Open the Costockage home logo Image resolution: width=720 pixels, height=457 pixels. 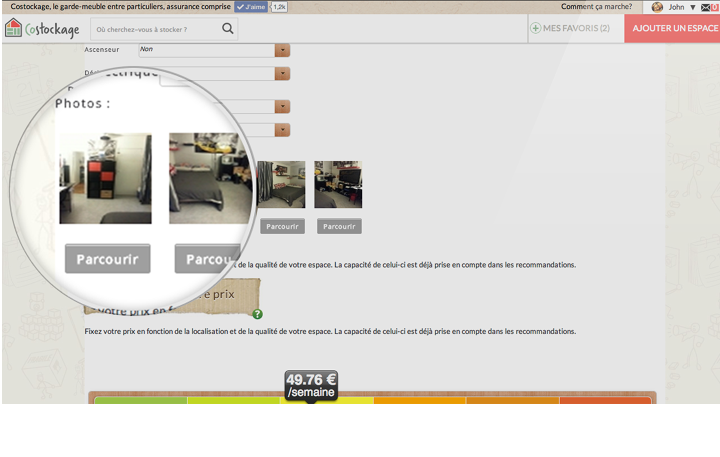(x=42, y=28)
